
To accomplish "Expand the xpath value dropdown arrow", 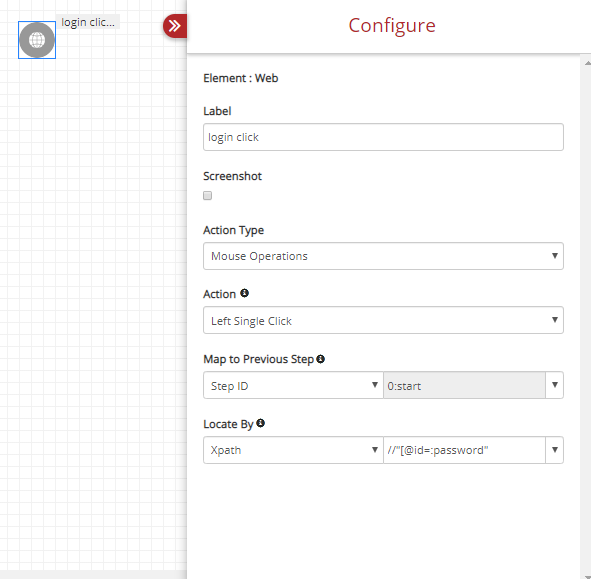I will [x=554, y=450].
